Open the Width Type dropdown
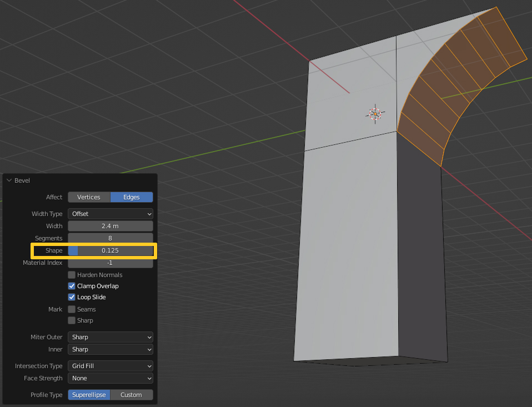 (110, 214)
